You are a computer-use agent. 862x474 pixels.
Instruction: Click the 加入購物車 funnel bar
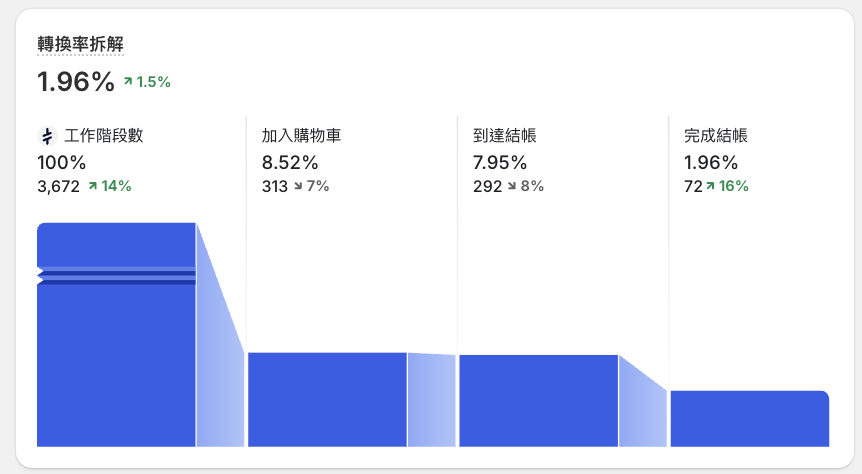point(328,400)
